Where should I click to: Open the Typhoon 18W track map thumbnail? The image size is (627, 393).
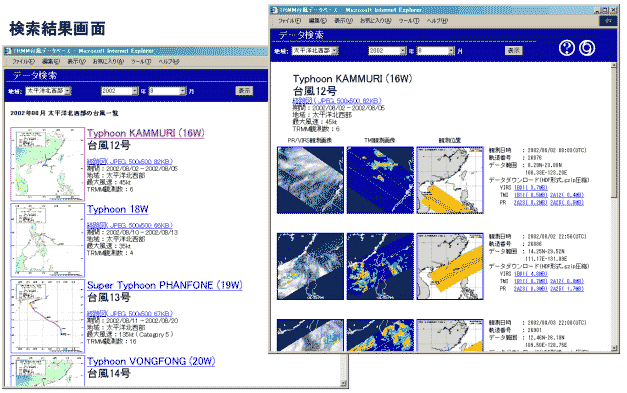(x=48, y=240)
